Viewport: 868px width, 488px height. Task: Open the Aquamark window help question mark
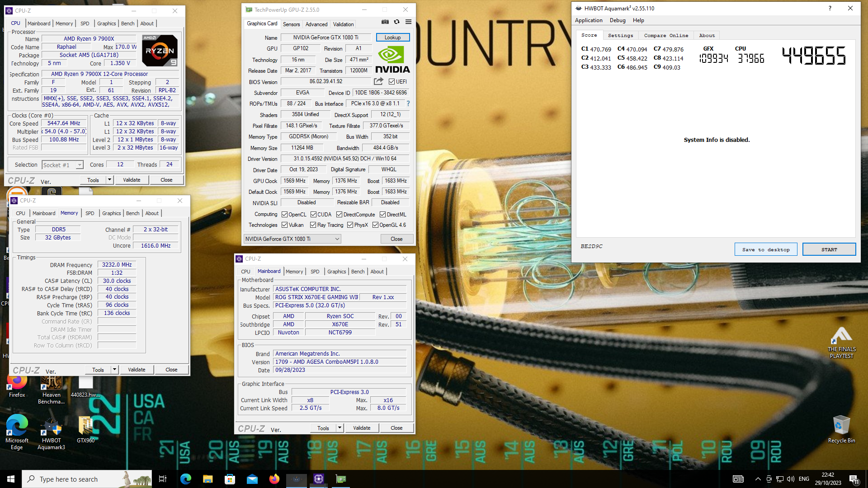pyautogui.click(x=830, y=8)
